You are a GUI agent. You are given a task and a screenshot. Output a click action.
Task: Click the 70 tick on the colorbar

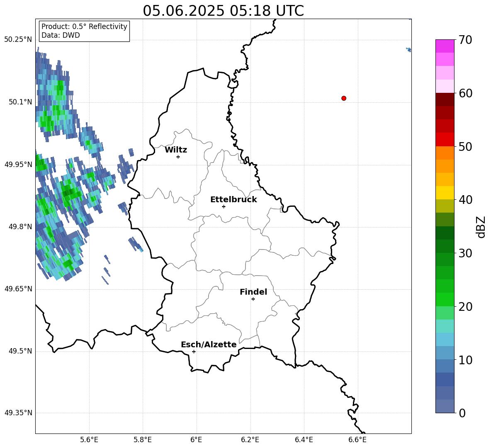coord(465,40)
